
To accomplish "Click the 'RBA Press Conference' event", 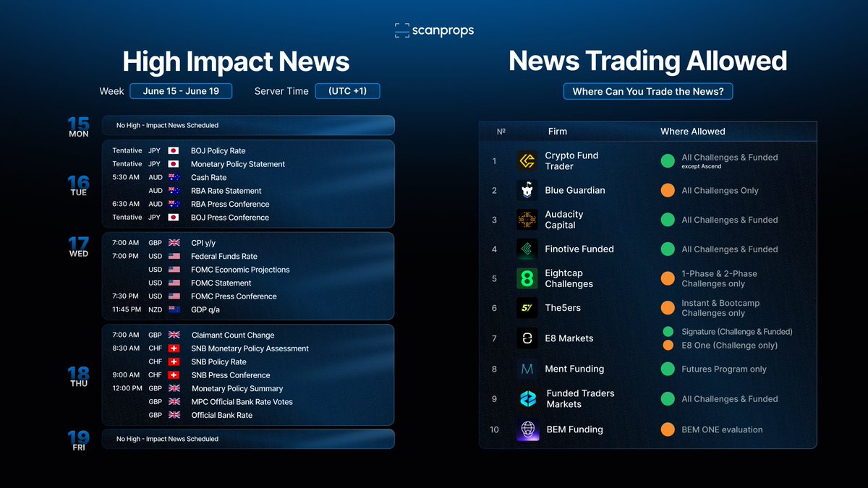I will [x=230, y=204].
